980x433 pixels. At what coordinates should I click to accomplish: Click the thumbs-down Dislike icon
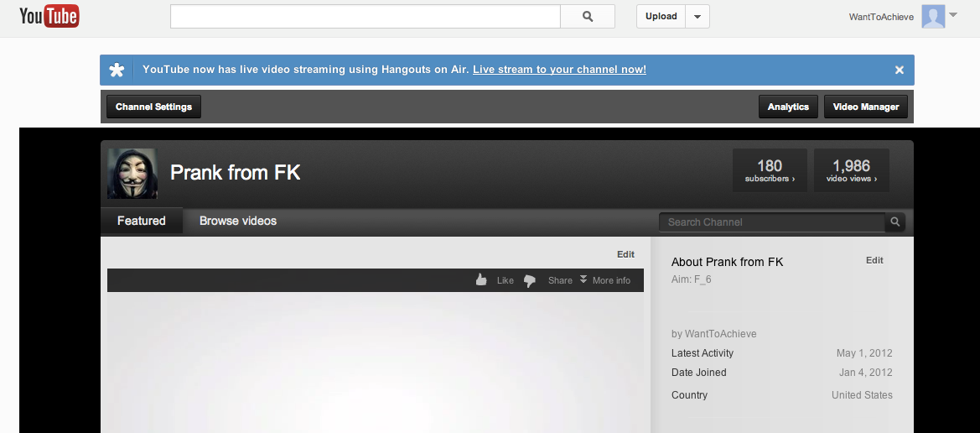(529, 281)
